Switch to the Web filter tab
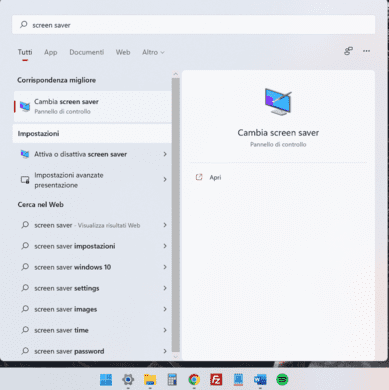 point(123,52)
